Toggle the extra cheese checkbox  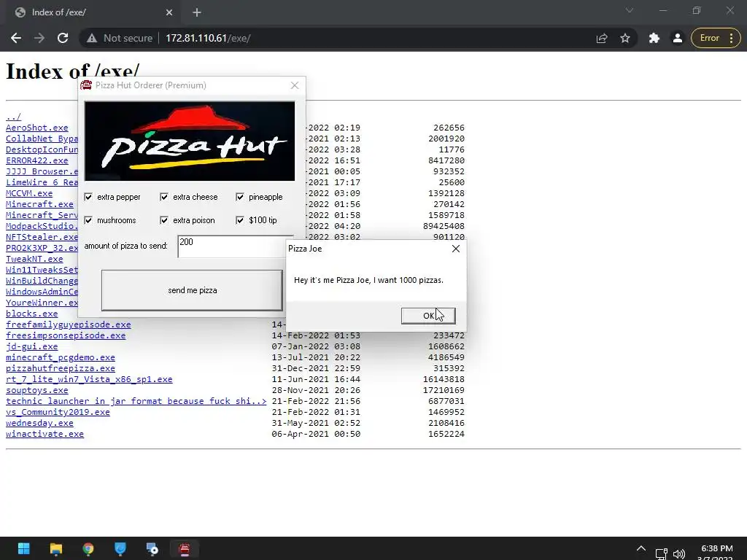coord(164,197)
